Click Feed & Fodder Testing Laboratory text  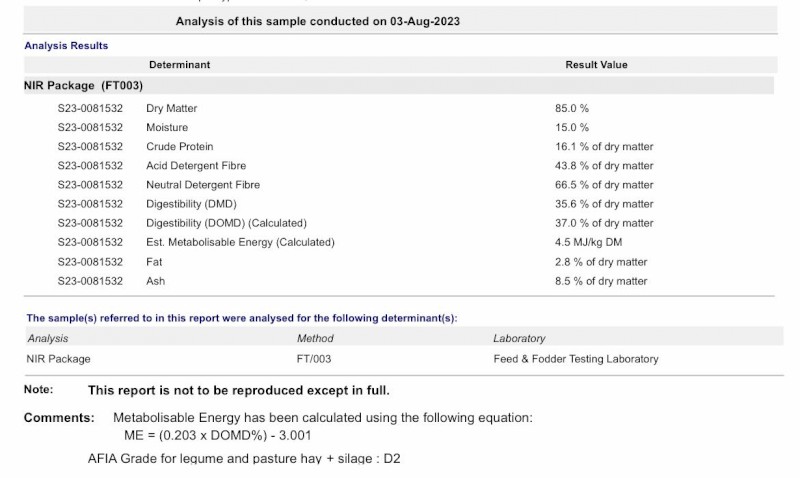[575, 359]
